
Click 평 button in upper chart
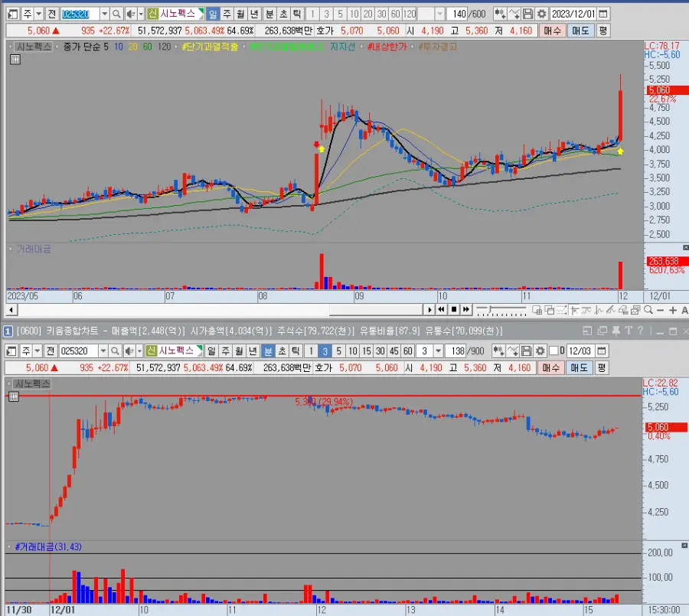click(603, 31)
